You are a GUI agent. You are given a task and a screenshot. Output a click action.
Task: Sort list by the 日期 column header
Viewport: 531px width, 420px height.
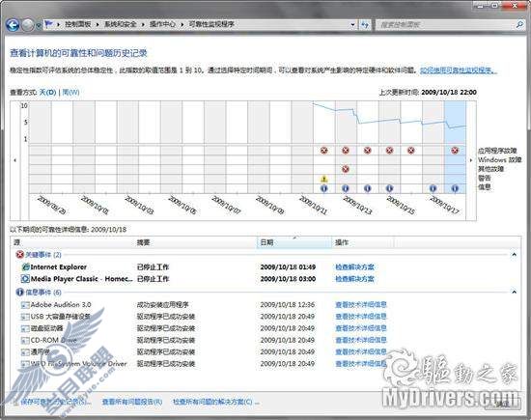click(294, 242)
